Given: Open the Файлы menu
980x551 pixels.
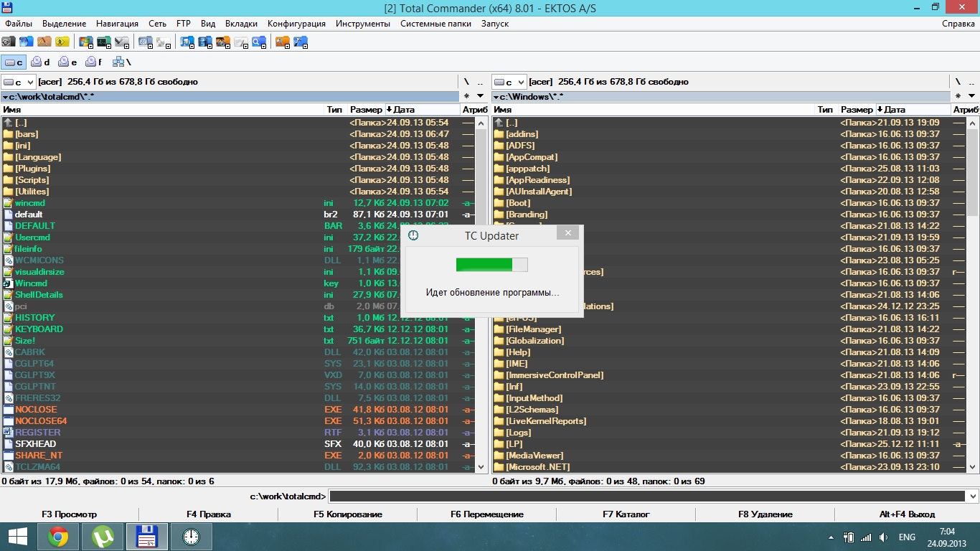Looking at the screenshot, I should pyautogui.click(x=19, y=24).
